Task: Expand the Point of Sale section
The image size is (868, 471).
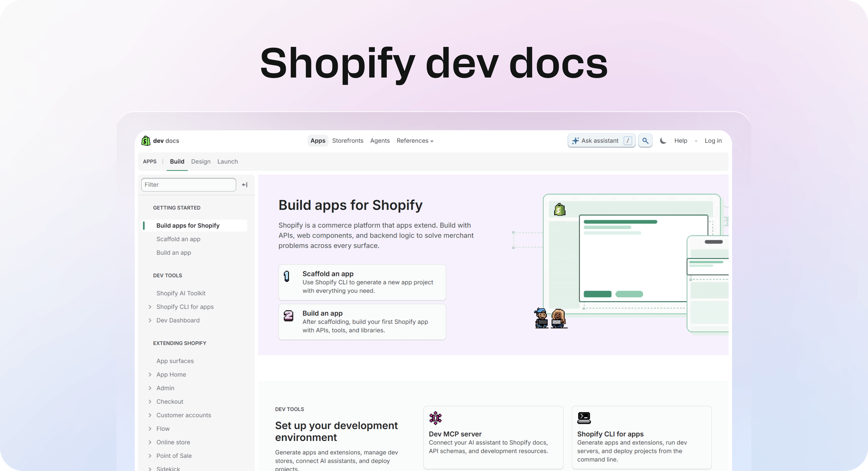Action: click(150, 456)
